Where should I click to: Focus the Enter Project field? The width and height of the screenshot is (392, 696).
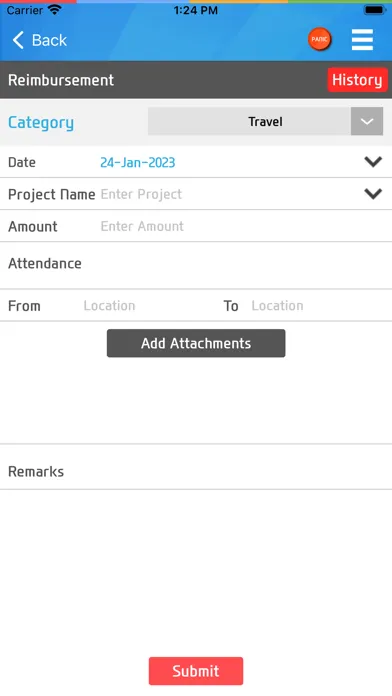tap(231, 194)
